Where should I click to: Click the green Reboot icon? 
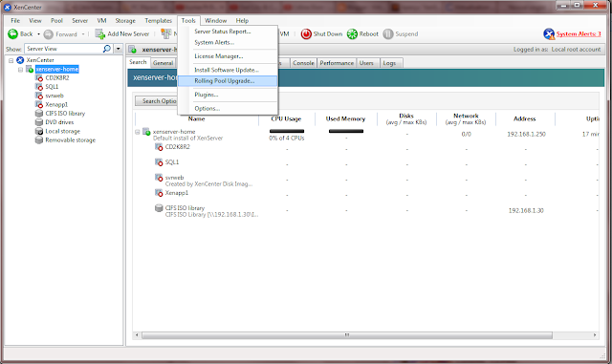coord(352,34)
